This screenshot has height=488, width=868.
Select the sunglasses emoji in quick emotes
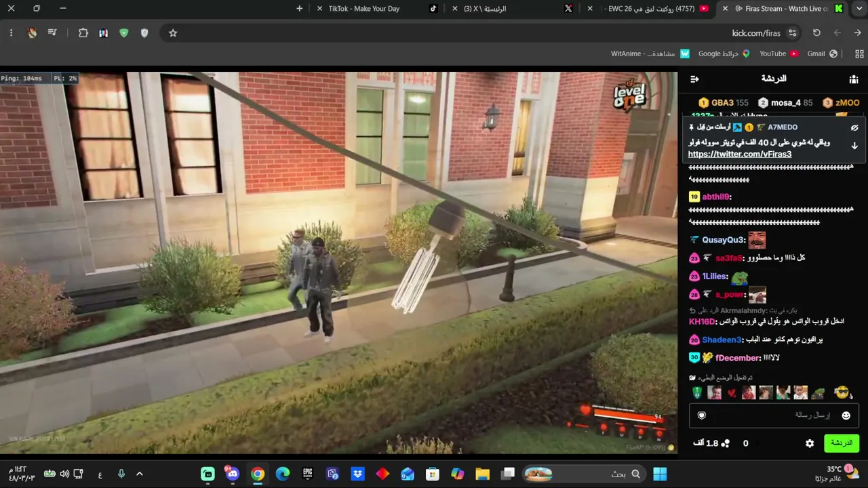(842, 392)
